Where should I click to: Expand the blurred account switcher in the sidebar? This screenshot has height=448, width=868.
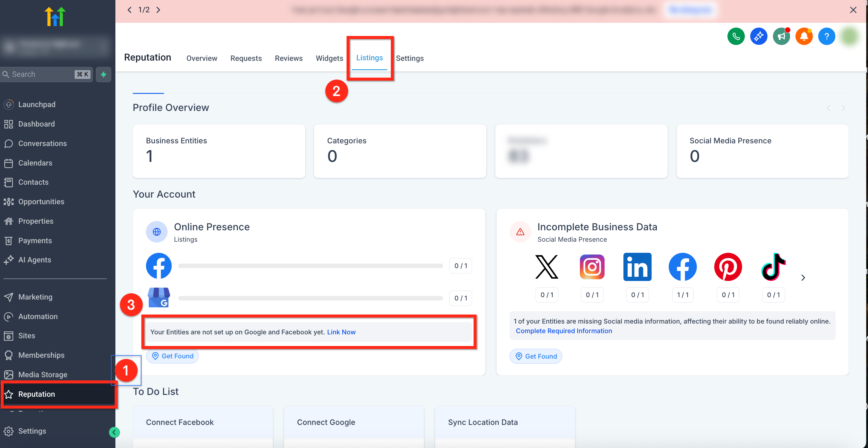point(55,46)
